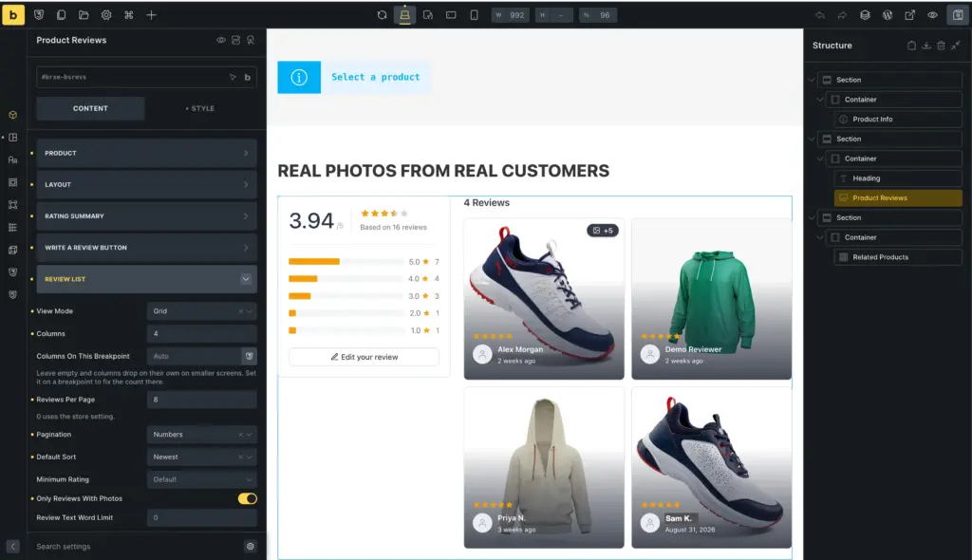Viewport: 972px width, 560px height.
Task: Click the Columns input field
Action: click(201, 334)
